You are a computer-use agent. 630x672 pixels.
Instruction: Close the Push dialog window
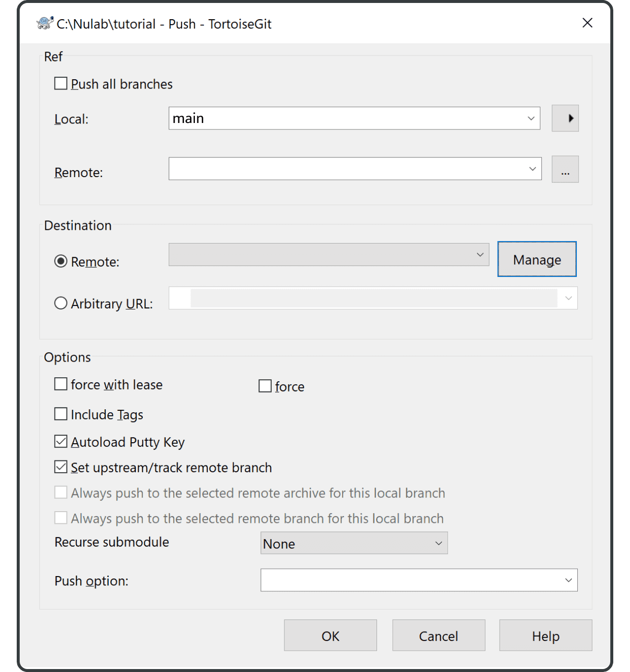(587, 23)
